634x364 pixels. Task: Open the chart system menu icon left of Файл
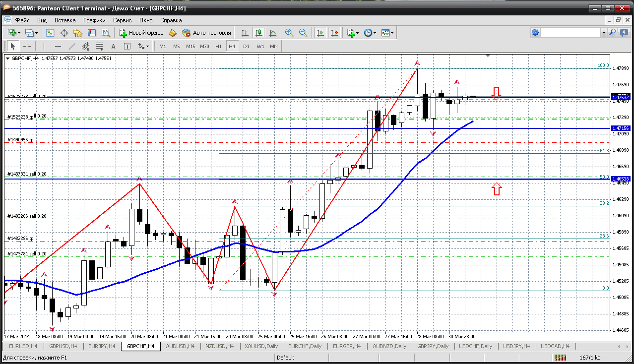[x=7, y=20]
